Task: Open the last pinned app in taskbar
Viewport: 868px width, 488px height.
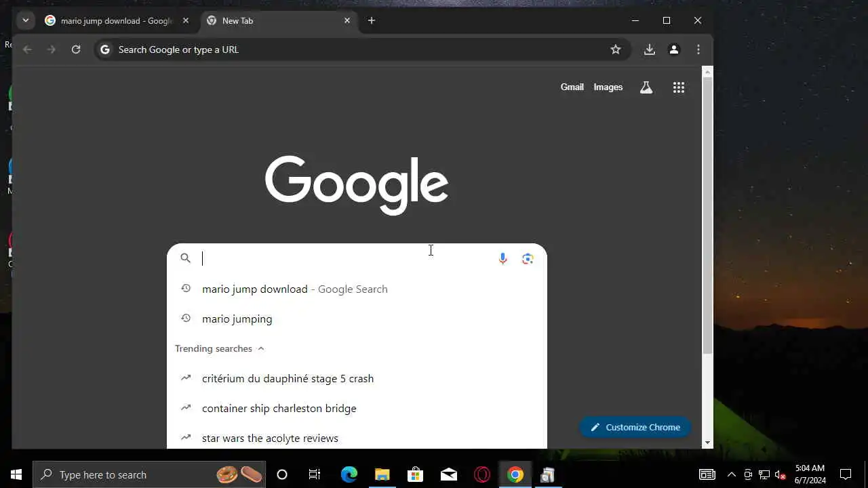Action: 547,474
